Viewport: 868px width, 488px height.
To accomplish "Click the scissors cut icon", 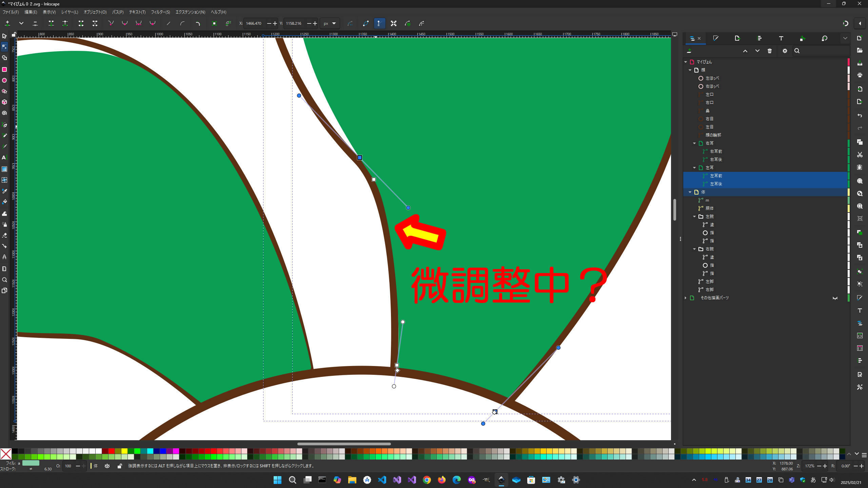I will pos(860,155).
